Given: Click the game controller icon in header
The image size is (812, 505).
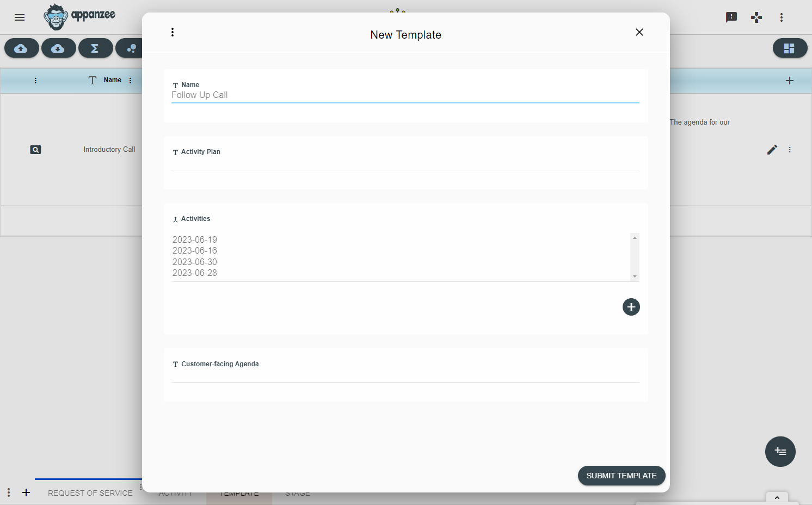Looking at the screenshot, I should 756,17.
